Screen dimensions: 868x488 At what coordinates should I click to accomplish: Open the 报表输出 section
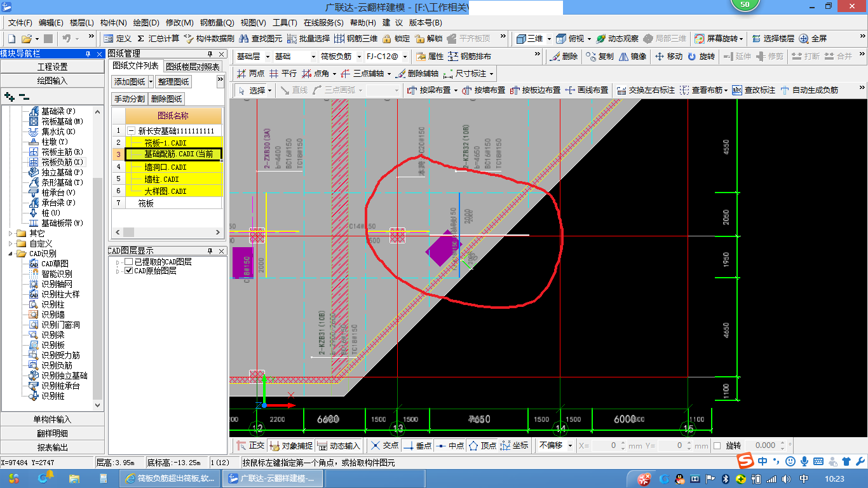click(x=52, y=447)
